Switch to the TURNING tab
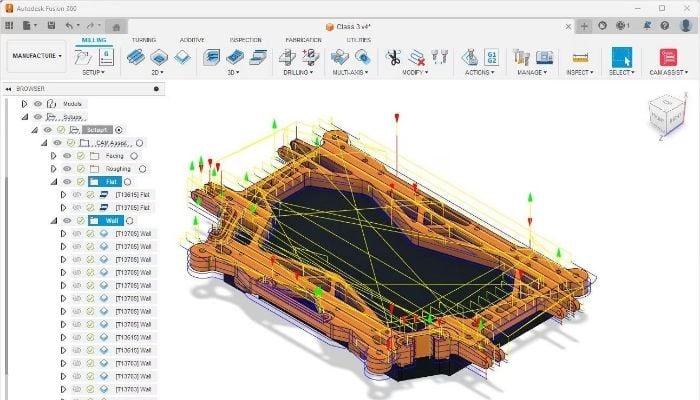The image size is (700, 400). pos(144,39)
